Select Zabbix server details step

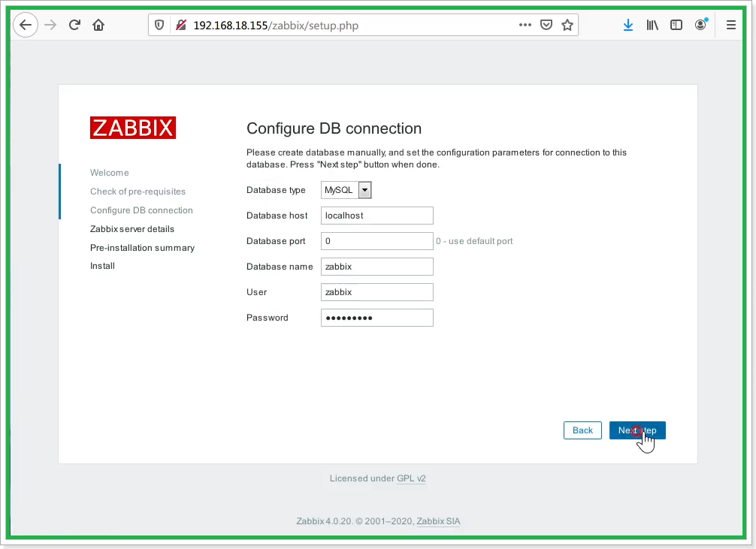click(x=132, y=229)
